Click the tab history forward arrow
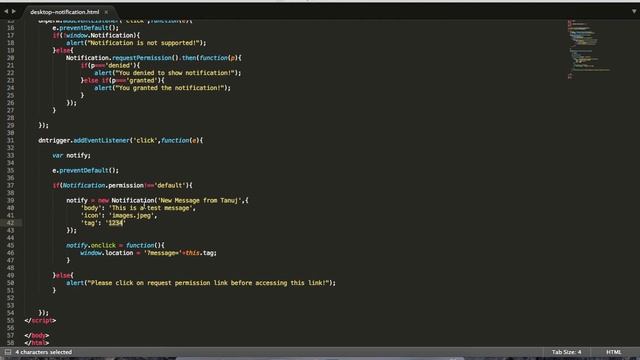The height and width of the screenshot is (360, 640). tap(14, 11)
